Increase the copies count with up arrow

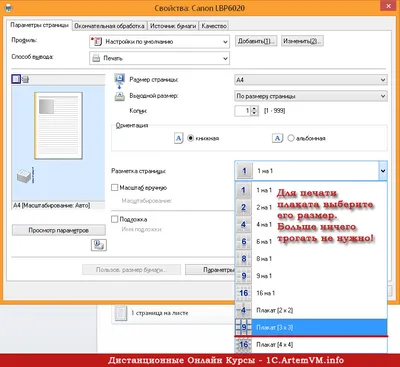pyautogui.click(x=254, y=108)
